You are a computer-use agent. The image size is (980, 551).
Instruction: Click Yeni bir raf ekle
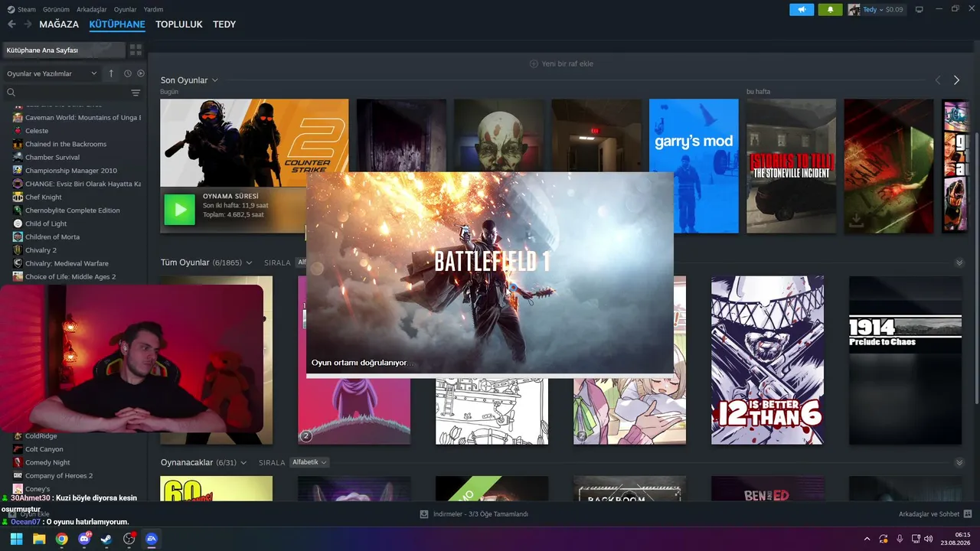click(567, 64)
